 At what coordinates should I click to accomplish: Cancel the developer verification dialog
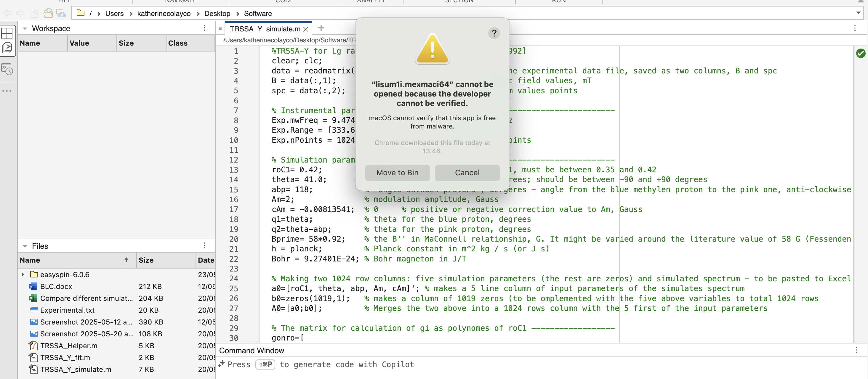(x=467, y=173)
